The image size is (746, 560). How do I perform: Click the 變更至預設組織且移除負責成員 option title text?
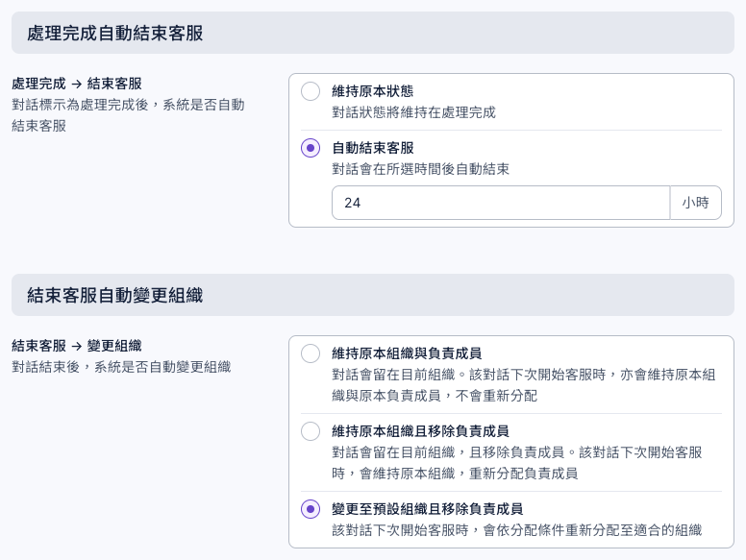tap(427, 509)
